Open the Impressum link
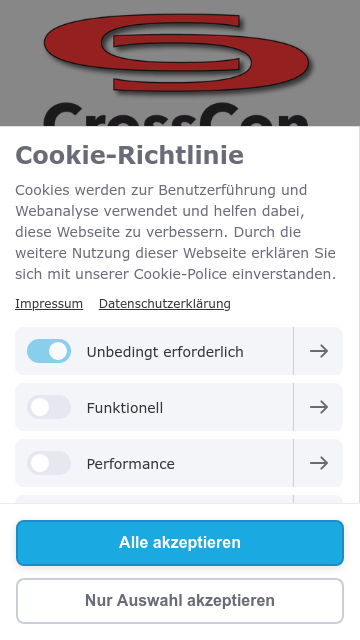This screenshot has height=640, width=360. [x=49, y=304]
